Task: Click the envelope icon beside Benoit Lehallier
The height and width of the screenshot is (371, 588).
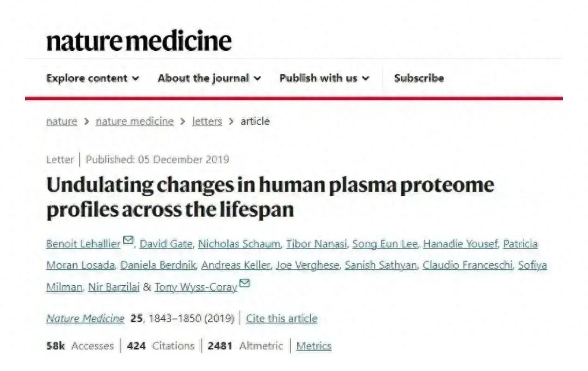Action: (128, 240)
